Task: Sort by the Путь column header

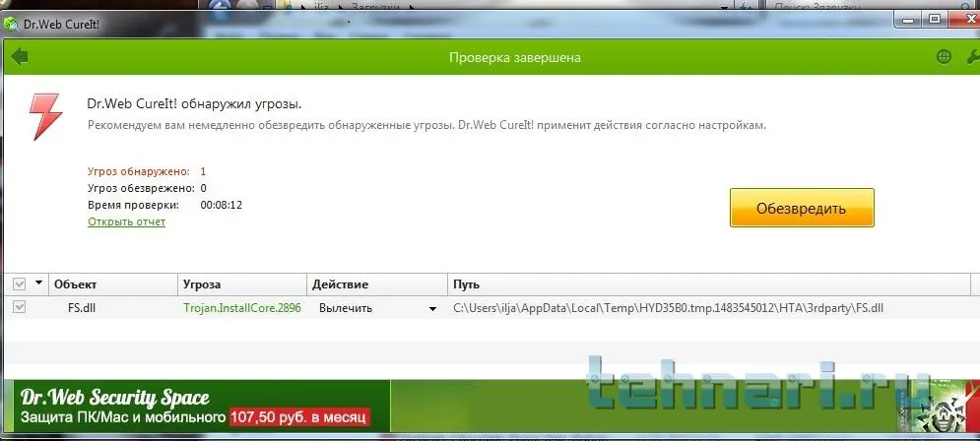Action: (709, 284)
